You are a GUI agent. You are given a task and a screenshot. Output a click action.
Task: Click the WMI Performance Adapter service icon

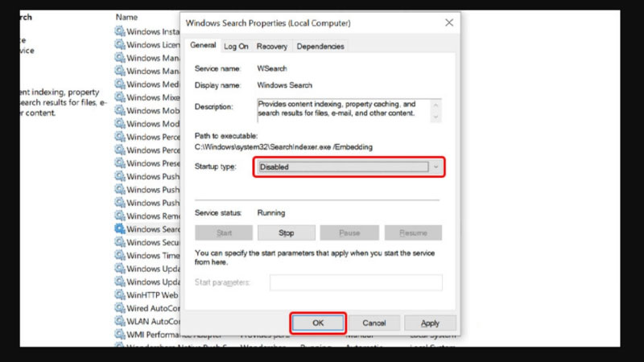pos(120,334)
